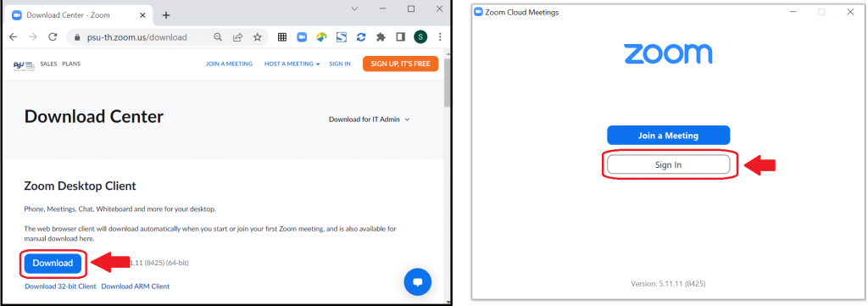Open the S profile avatar in Chrome
This screenshot has width=868, height=306.
tap(420, 37)
